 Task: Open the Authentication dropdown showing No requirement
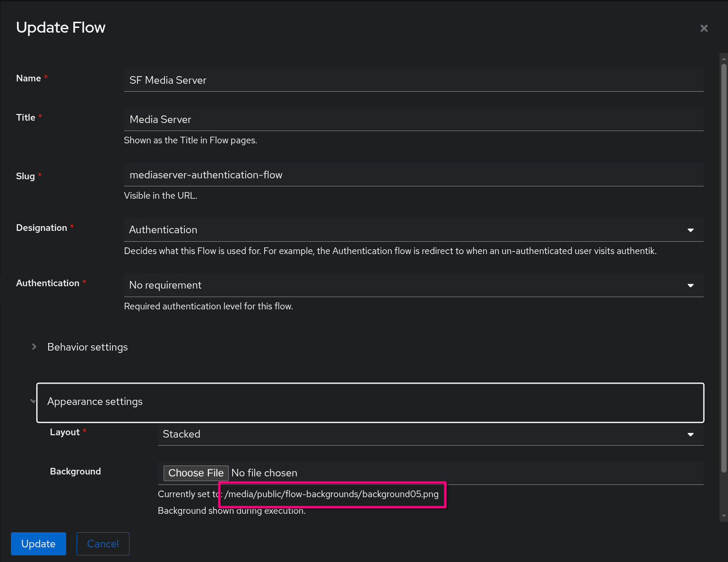[x=411, y=285]
